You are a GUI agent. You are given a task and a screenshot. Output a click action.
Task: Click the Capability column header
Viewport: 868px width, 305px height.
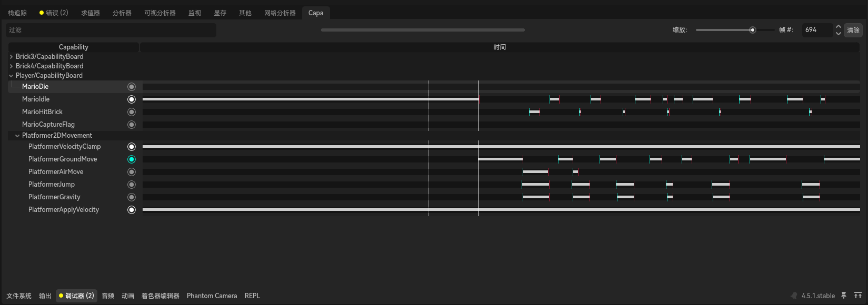click(74, 47)
